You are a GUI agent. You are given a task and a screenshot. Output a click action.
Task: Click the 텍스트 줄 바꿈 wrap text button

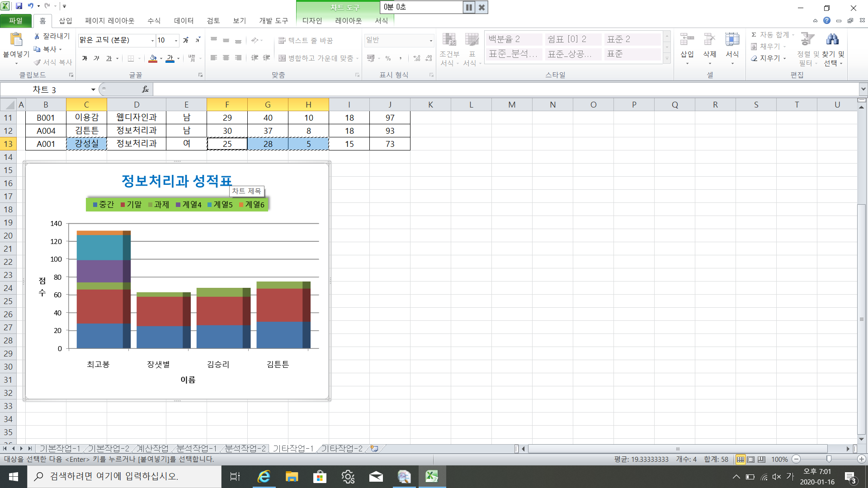(x=306, y=40)
